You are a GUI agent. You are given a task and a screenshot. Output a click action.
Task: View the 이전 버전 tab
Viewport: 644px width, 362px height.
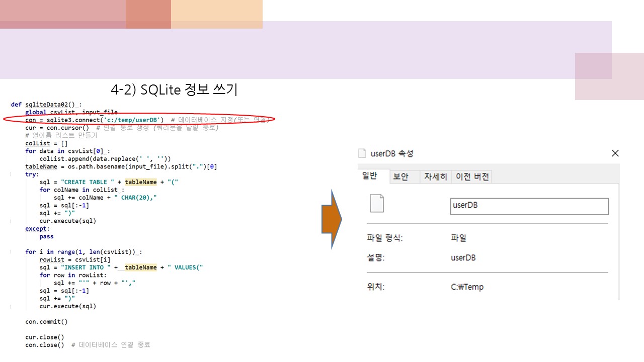tap(472, 176)
